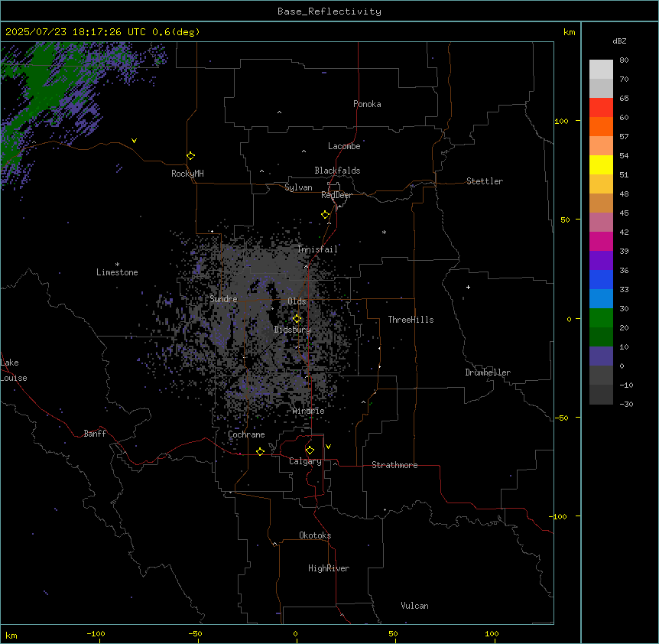Click the yellow diamond marker just south of RedDeer

[325, 215]
